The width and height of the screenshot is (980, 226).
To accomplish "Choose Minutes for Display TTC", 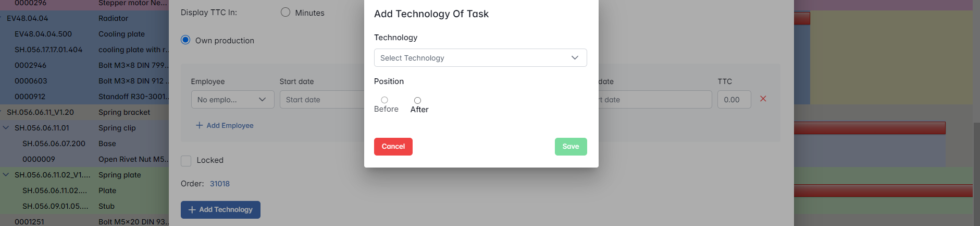I will coord(286,12).
